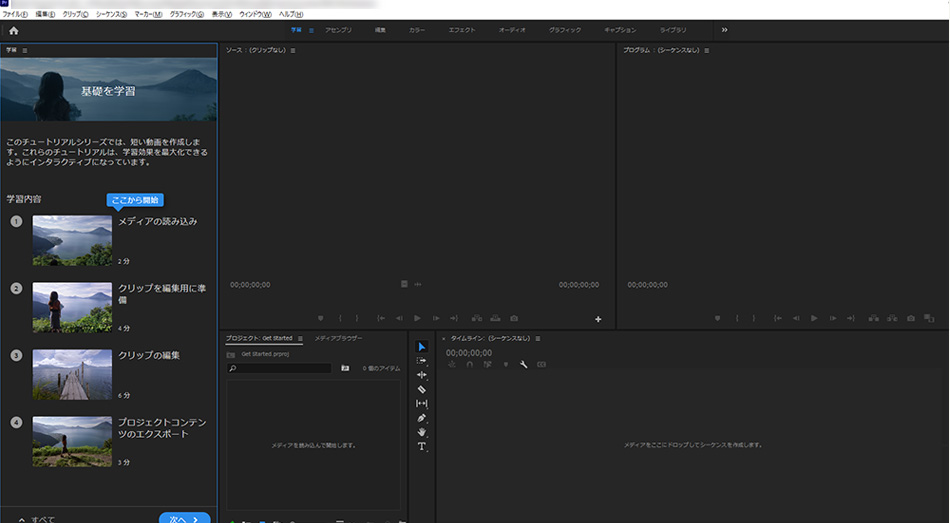
Task: Select the Ripple Edit tool
Action: coord(421,375)
